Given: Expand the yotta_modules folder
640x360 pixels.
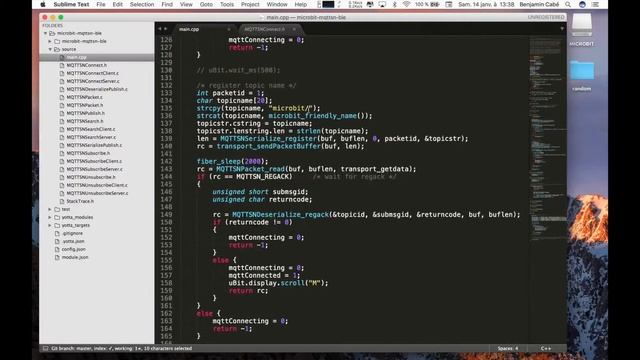Looking at the screenshot, I should click(x=50, y=217).
